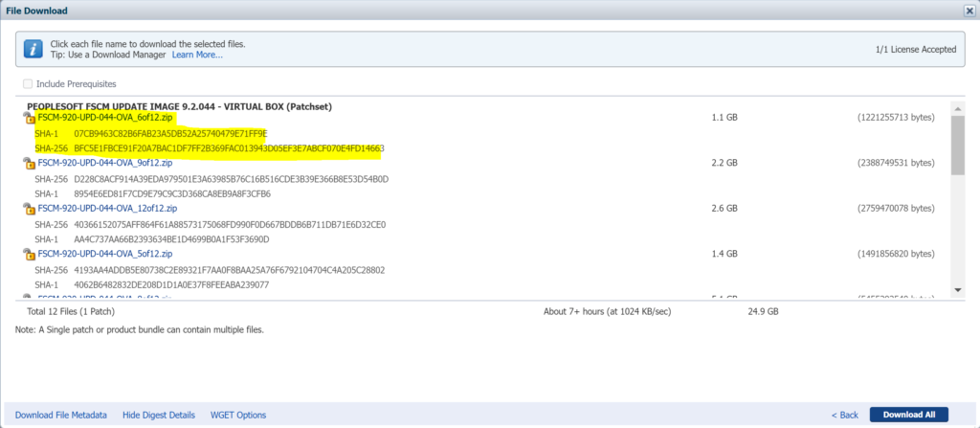Click lock icon beside FSCM-920-UPD-044-OVA_6of12.zip
980x428 pixels.
pyautogui.click(x=29, y=119)
